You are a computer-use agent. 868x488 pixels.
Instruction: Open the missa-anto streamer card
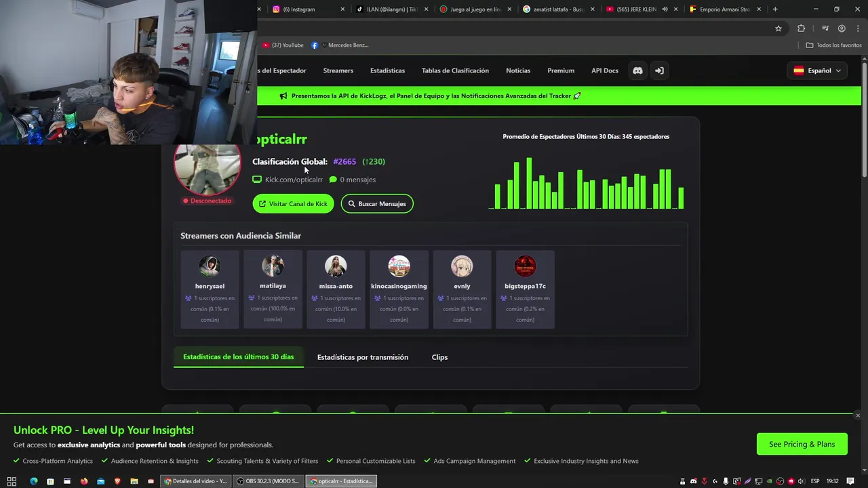coord(336,289)
